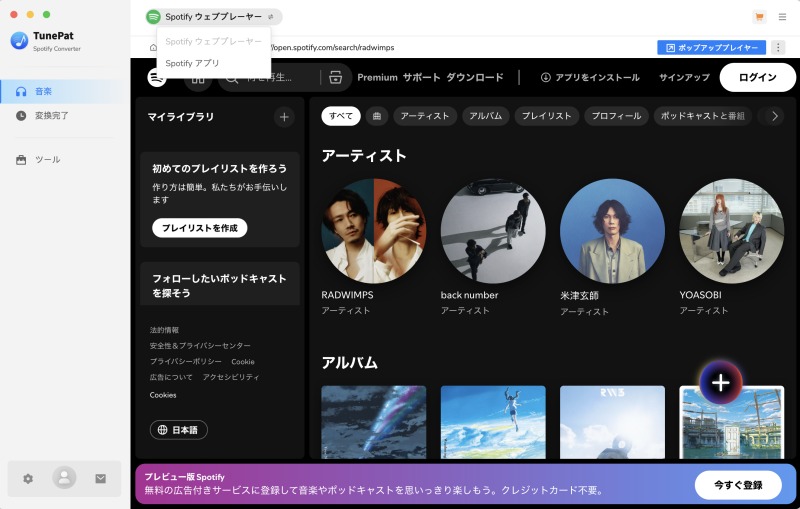Click the ポップアッププレイヤー button

click(711, 47)
